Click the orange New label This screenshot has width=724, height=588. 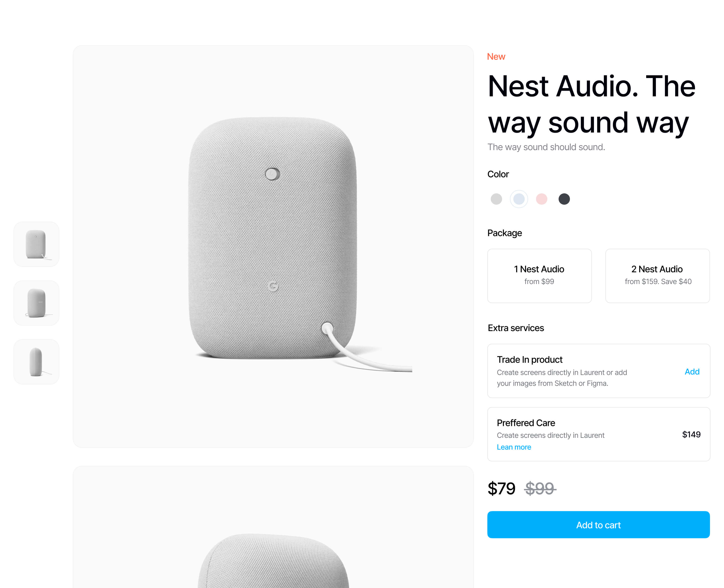tap(496, 57)
